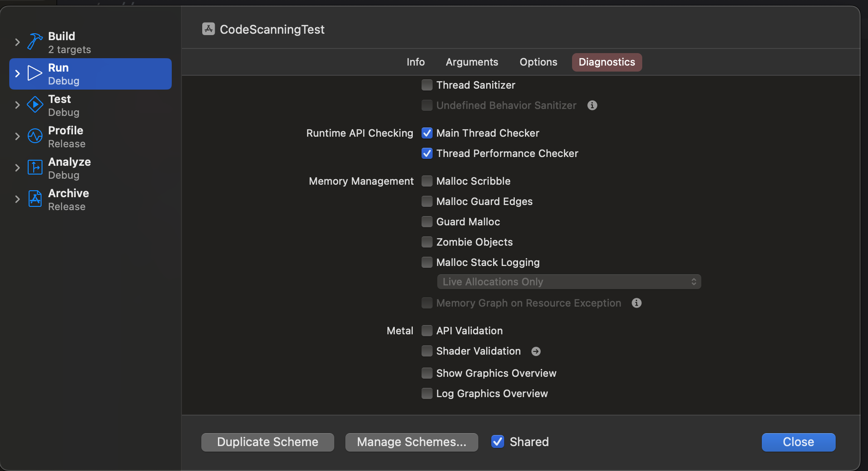Toggle the Shared checkbox
The image size is (868, 471).
[x=498, y=442]
